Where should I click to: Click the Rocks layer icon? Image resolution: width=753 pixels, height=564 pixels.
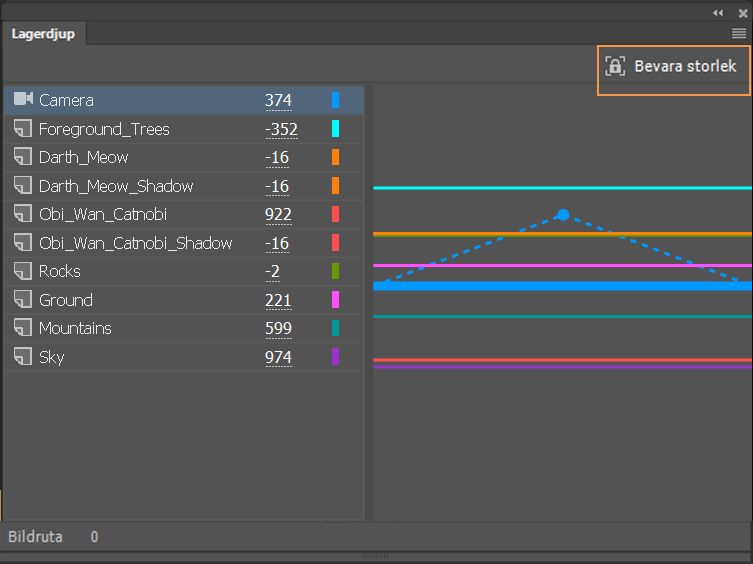(23, 271)
